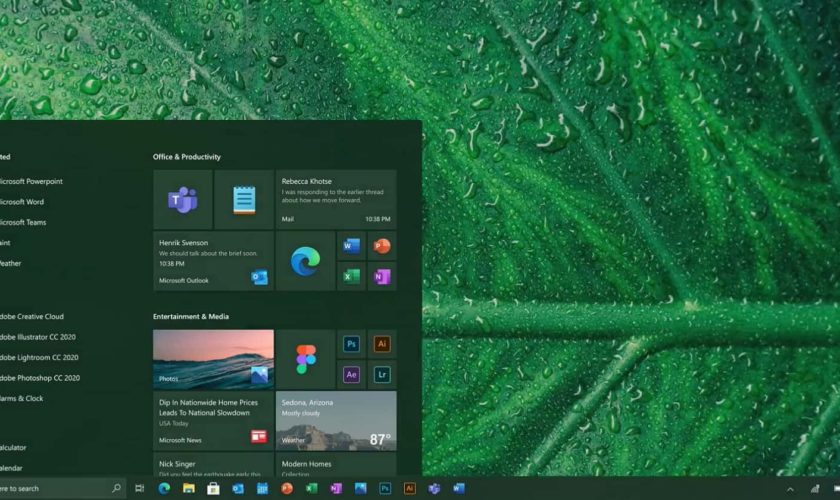Open Edge from the taskbar

click(164, 488)
